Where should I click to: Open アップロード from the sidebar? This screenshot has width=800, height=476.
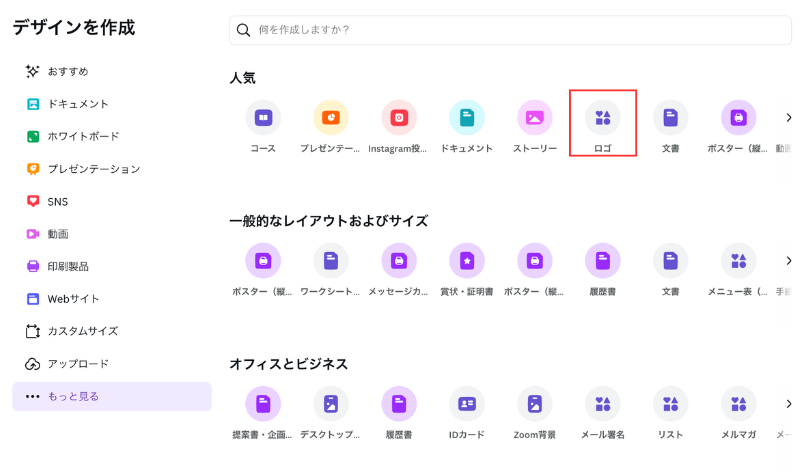pos(78,364)
